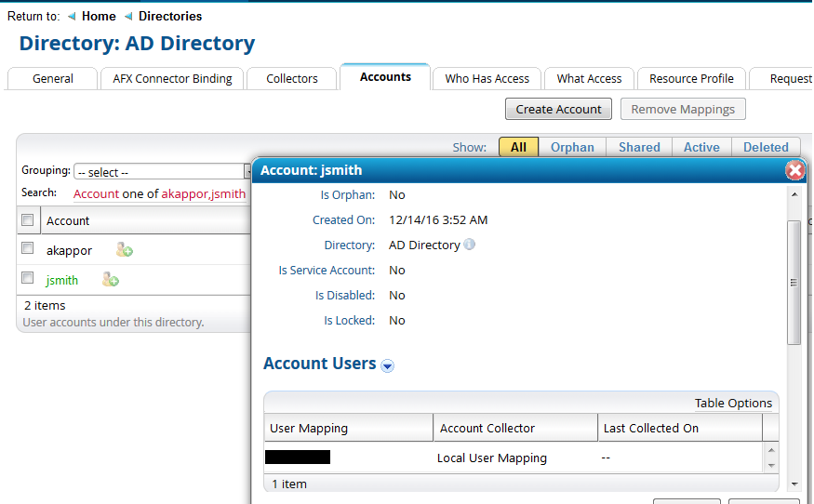Click the Home breadcrumb arrow icon
The height and width of the screenshot is (504, 814).
click(73, 17)
